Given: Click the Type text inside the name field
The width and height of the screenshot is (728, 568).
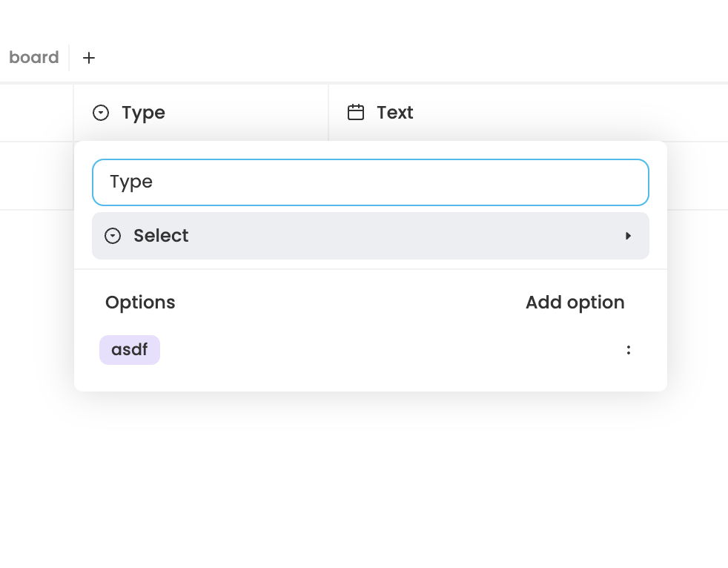Looking at the screenshot, I should (131, 182).
